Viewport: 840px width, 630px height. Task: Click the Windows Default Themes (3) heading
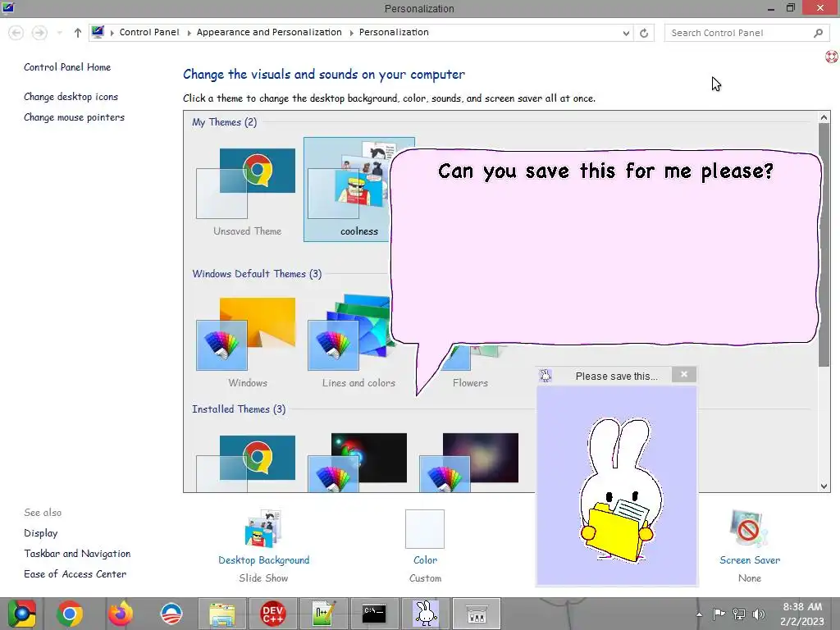[257, 274]
